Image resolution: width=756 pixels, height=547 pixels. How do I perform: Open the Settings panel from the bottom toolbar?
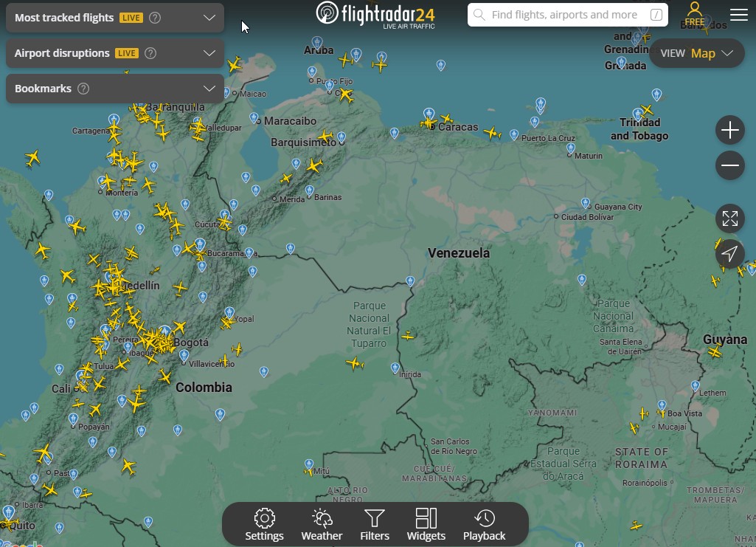[x=264, y=524]
